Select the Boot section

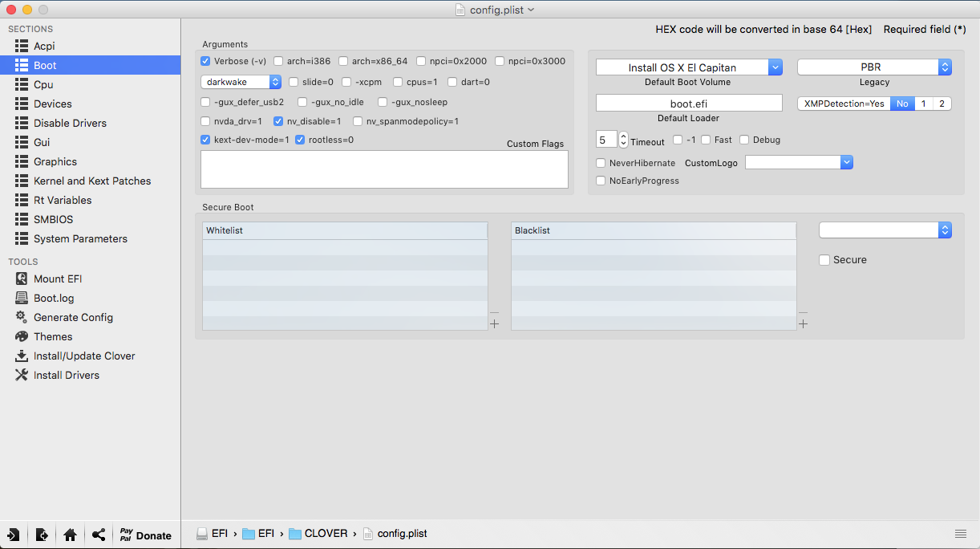click(x=90, y=65)
